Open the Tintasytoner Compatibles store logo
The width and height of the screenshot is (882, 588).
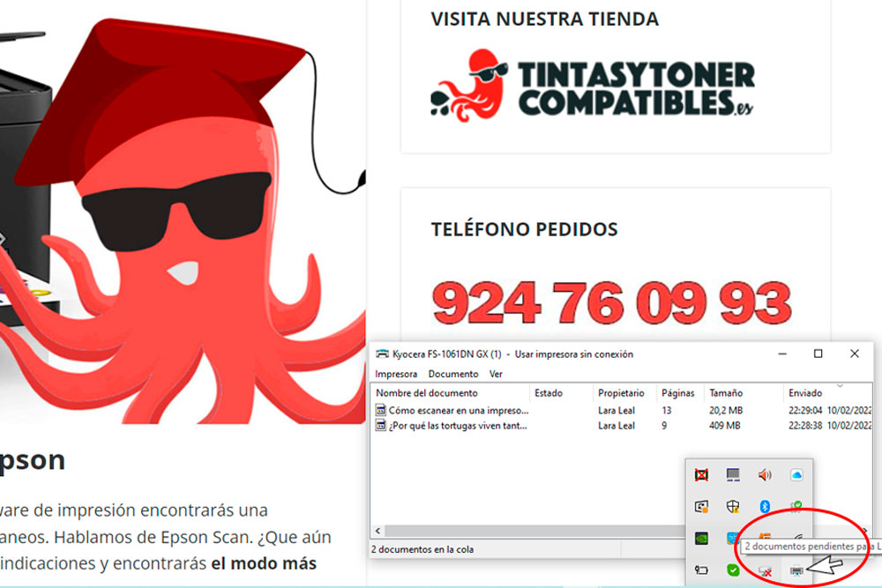pyautogui.click(x=593, y=86)
